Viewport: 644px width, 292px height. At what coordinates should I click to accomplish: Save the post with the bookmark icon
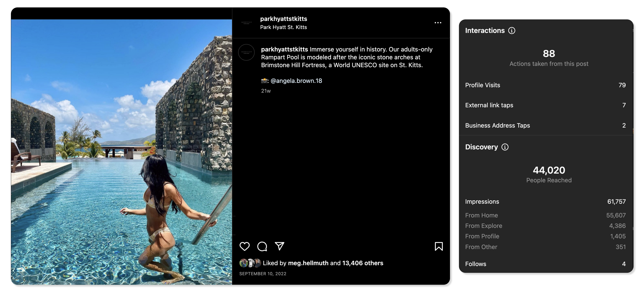point(439,246)
